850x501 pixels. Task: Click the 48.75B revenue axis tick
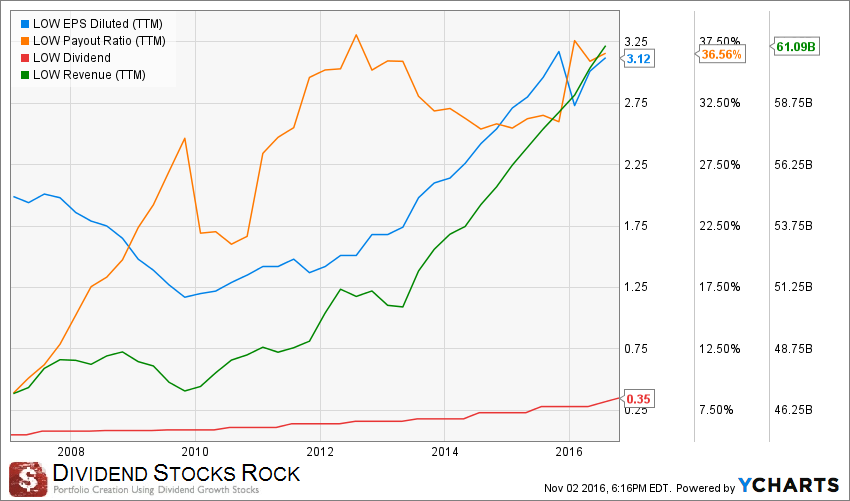pyautogui.click(x=794, y=349)
